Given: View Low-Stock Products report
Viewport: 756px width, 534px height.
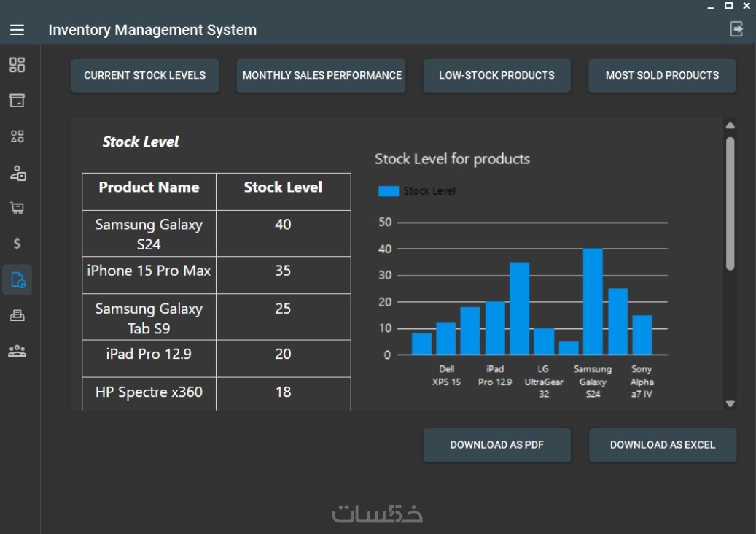Looking at the screenshot, I should (496, 76).
